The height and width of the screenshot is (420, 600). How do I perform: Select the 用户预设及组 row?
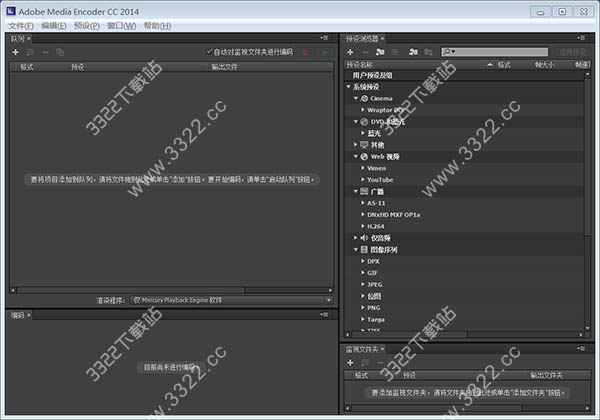(x=465, y=75)
